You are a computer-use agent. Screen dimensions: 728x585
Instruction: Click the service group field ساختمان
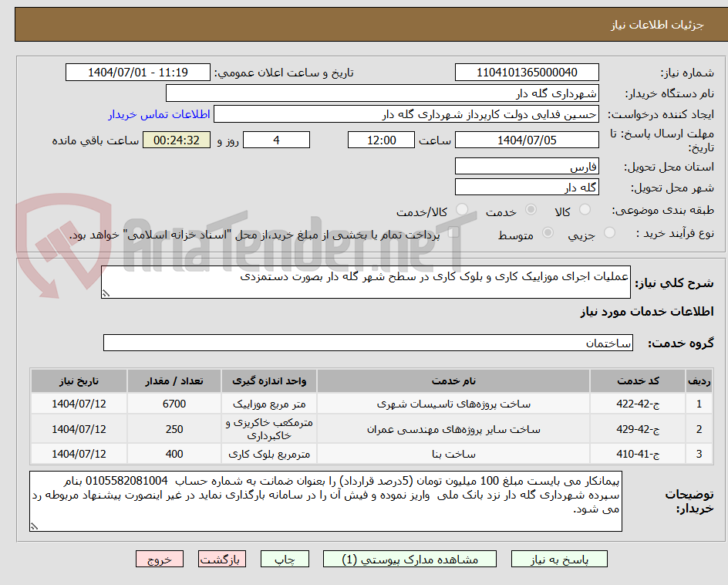(368, 343)
